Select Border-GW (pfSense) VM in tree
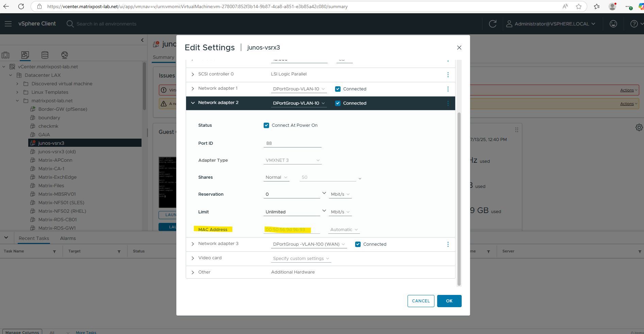 pos(63,109)
